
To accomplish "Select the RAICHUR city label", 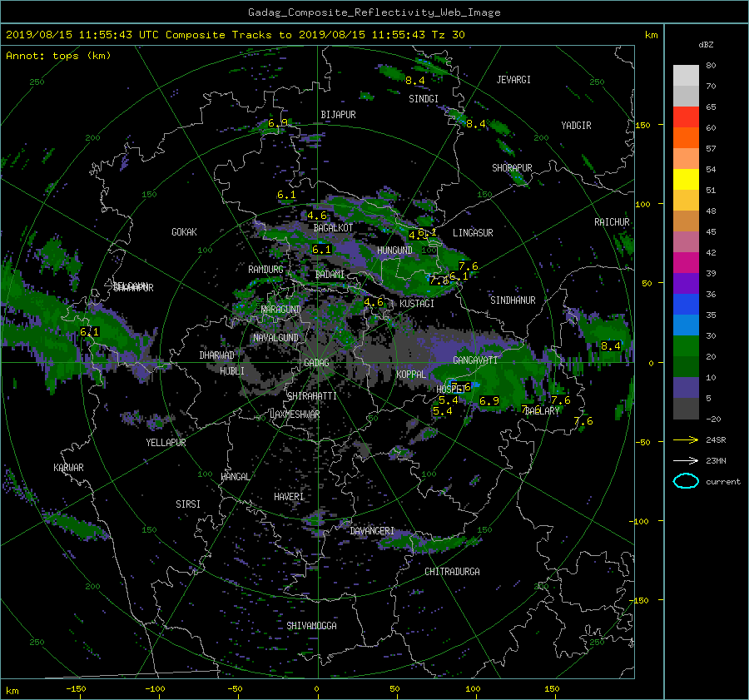I will point(612,222).
